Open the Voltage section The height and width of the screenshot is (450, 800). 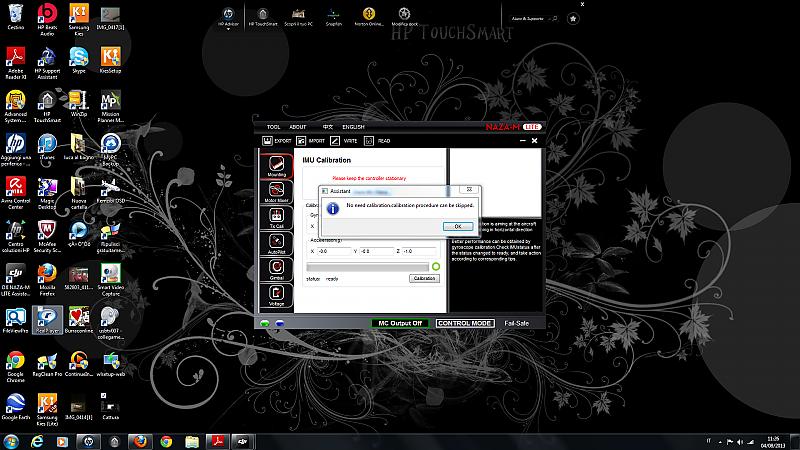pyautogui.click(x=277, y=295)
